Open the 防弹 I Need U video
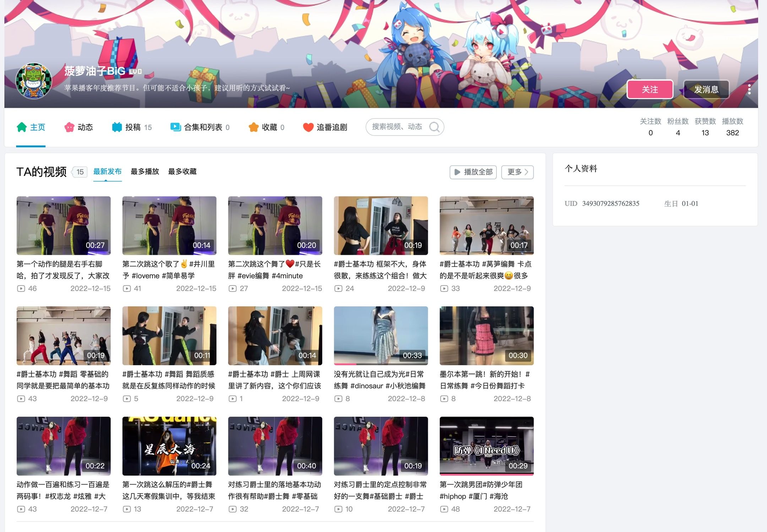Viewport: 767px width, 532px height. point(486,446)
